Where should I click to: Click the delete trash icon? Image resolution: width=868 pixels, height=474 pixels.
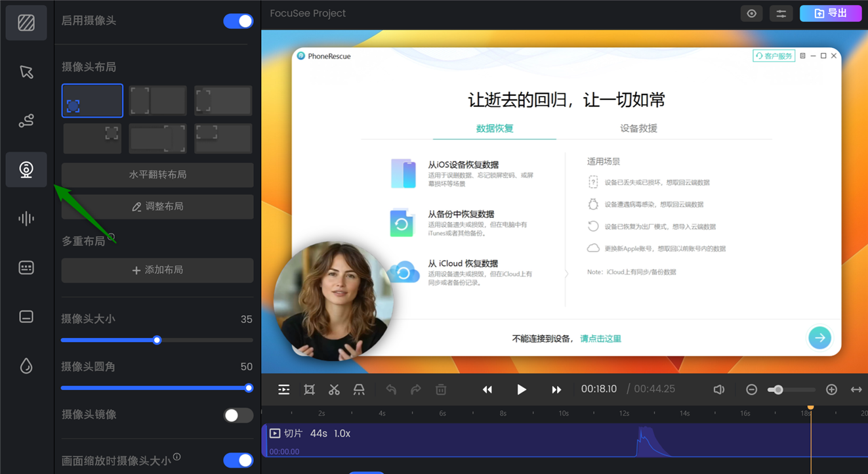tap(441, 389)
